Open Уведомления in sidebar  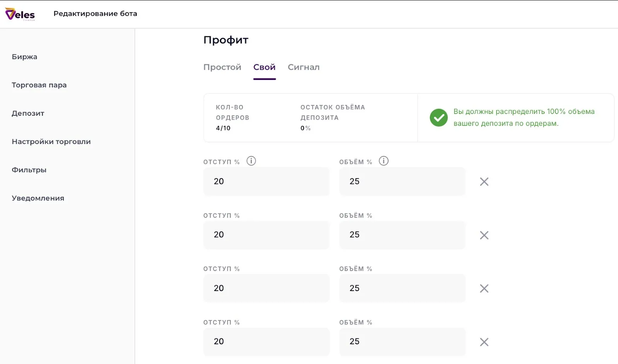(x=38, y=198)
